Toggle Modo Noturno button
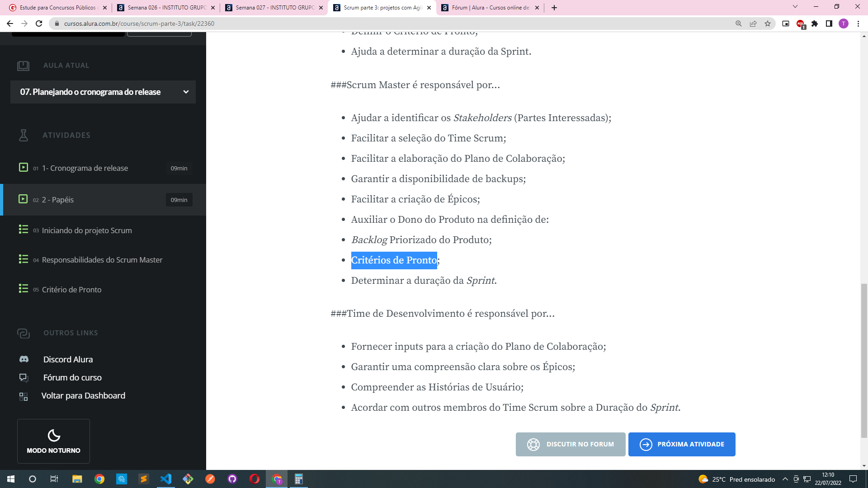 53,441
